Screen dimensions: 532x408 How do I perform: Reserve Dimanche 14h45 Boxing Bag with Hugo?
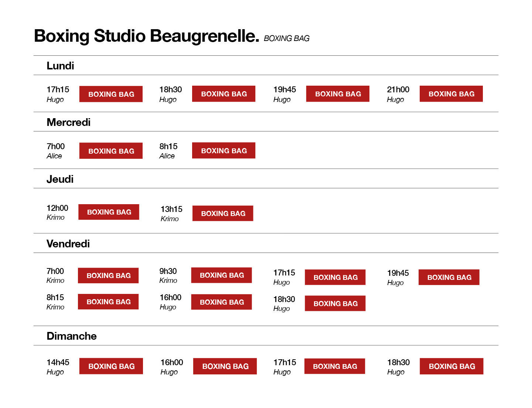pyautogui.click(x=111, y=366)
